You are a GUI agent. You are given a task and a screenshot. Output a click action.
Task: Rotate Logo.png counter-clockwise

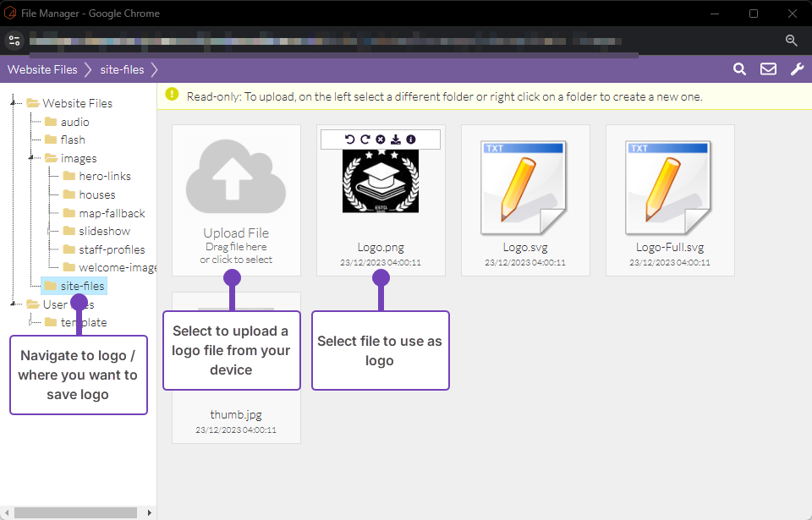(350, 140)
